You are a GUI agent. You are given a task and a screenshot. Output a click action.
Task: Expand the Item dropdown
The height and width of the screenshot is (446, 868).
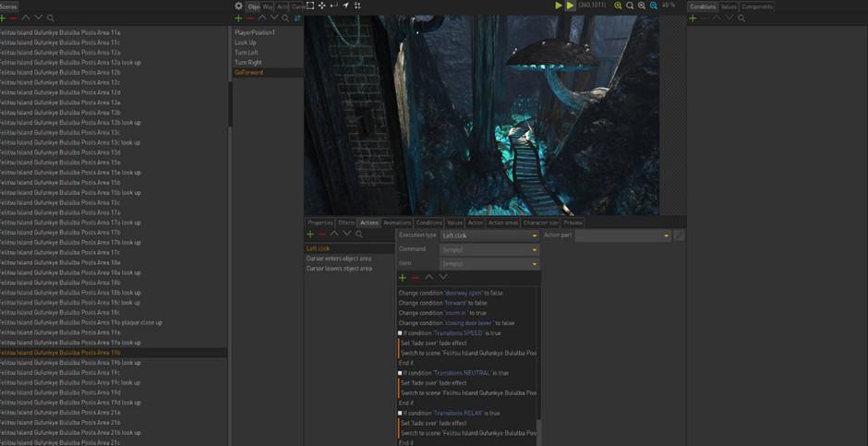coord(488,263)
